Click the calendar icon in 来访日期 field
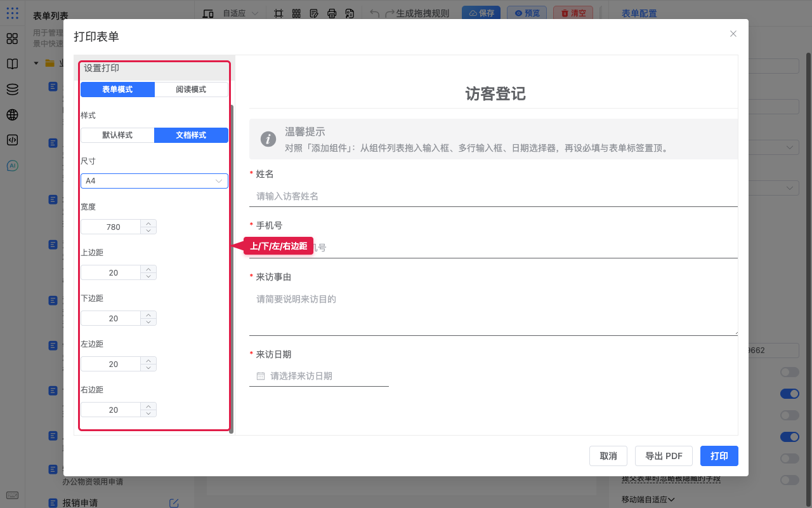The image size is (812, 508). (x=261, y=376)
